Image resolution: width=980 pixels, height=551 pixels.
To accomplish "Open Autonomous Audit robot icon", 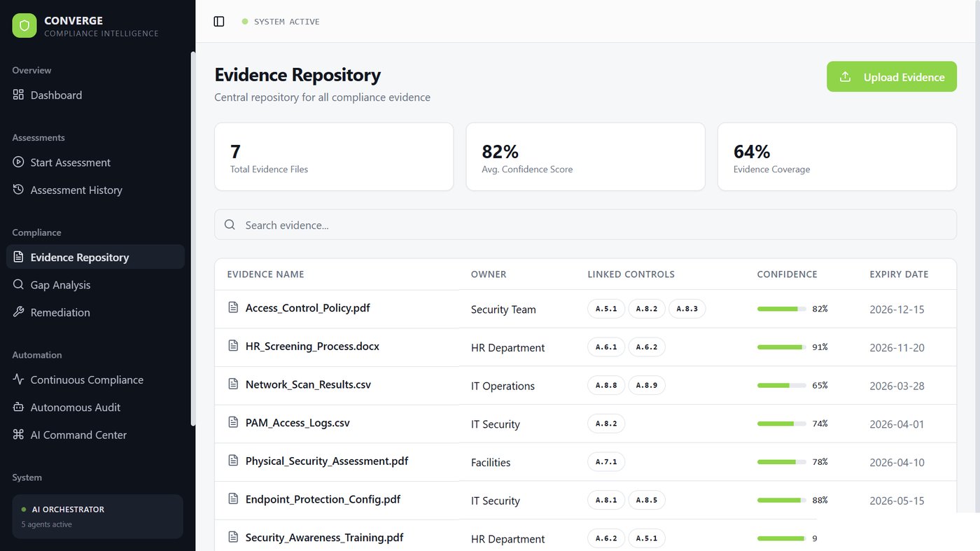I will click(18, 407).
